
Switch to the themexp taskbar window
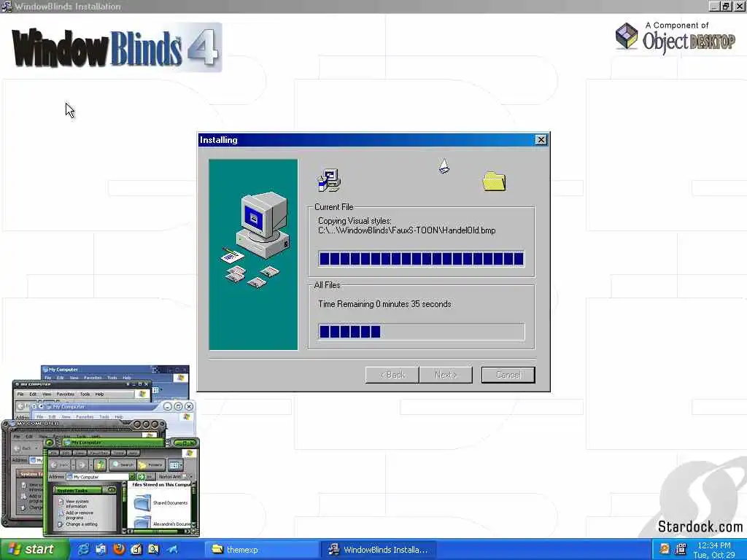[262, 550]
